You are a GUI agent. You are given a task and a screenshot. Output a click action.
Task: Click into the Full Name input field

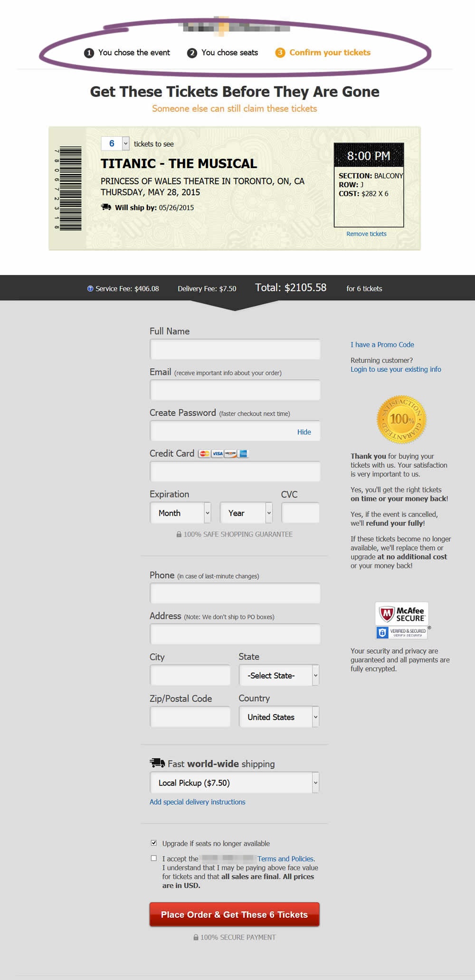pos(235,350)
